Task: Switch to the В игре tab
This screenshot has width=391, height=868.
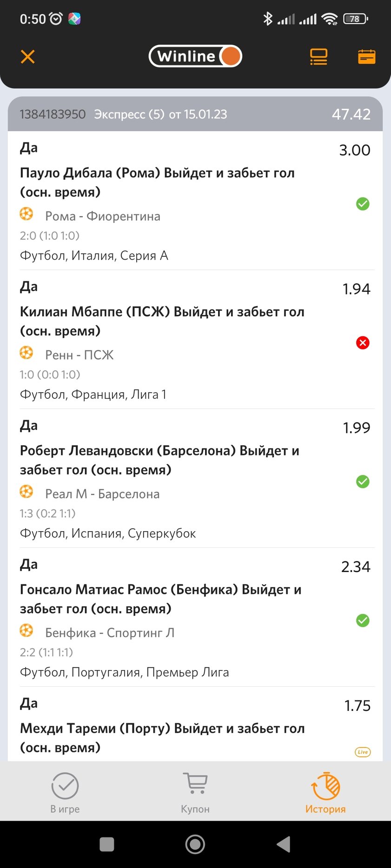Action: pyautogui.click(x=65, y=793)
